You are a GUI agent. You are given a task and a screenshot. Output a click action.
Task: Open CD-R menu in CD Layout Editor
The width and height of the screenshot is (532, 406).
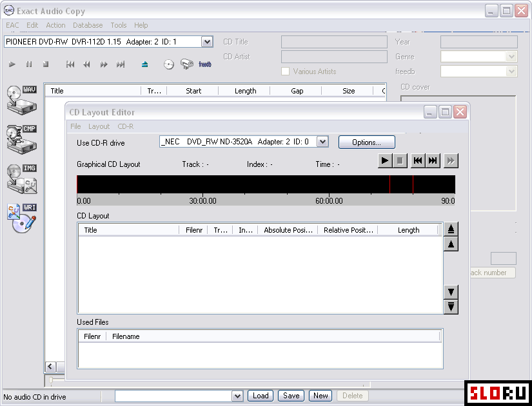(126, 126)
